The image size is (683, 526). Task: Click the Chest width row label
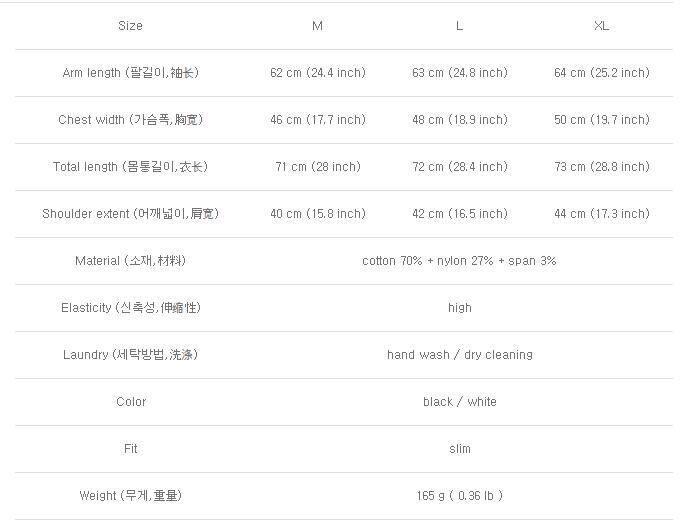(x=130, y=120)
